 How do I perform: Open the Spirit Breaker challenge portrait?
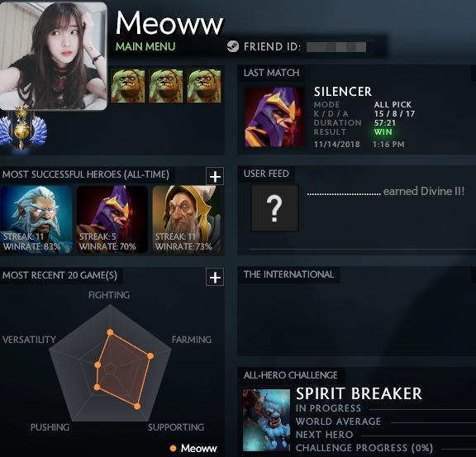(267, 420)
